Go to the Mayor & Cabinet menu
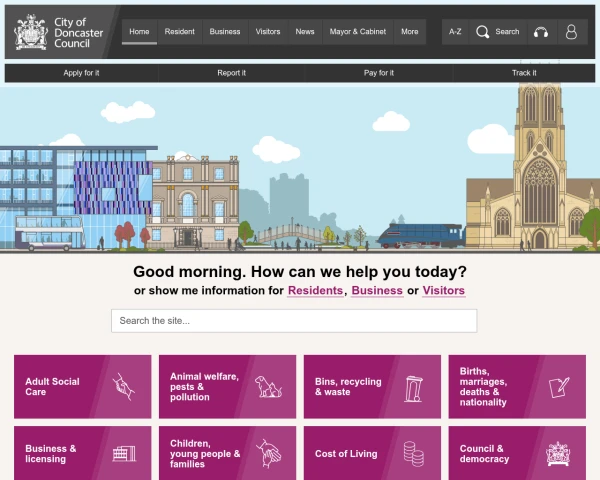The image size is (600, 480). (357, 32)
